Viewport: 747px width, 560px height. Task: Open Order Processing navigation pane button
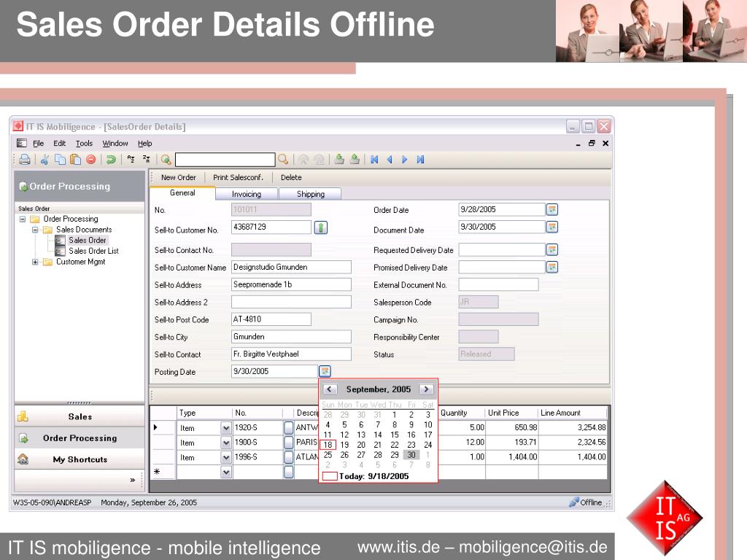80,438
